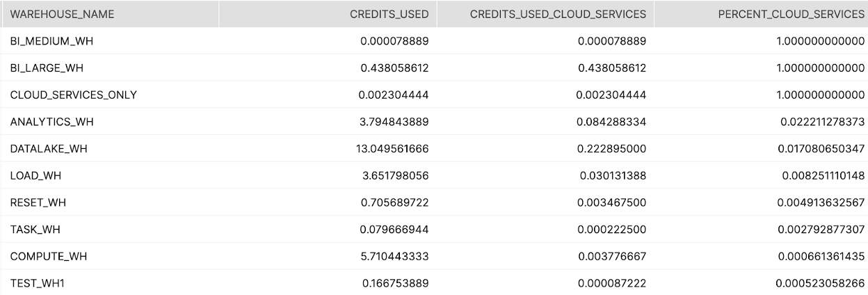This screenshot has height=295, width=868.
Task: Click COMPUTE_WH credits used value 5.710443333
Action: point(394,257)
